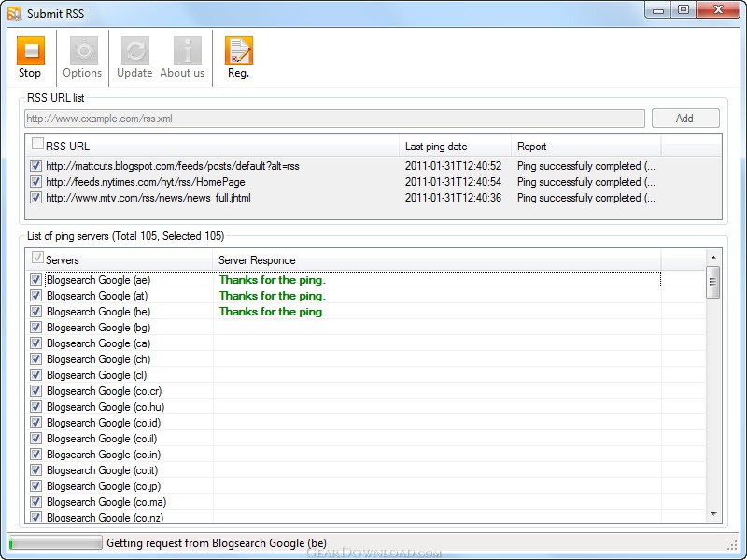Uncheck Blogsearch Google (co.in) checkbox
This screenshot has height=560, width=747.
pos(35,454)
